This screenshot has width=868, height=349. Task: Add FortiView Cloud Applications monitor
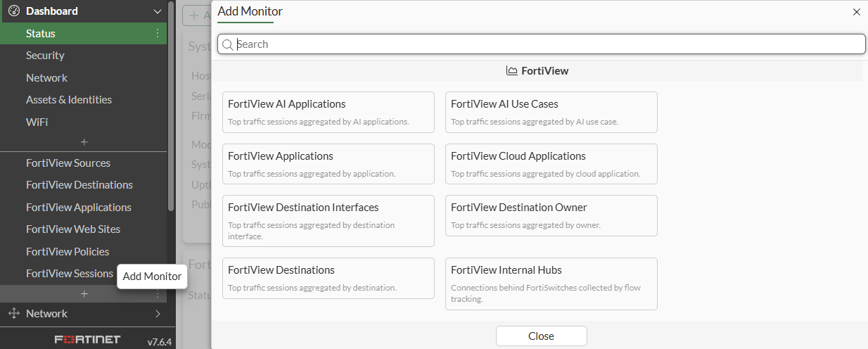click(x=551, y=164)
